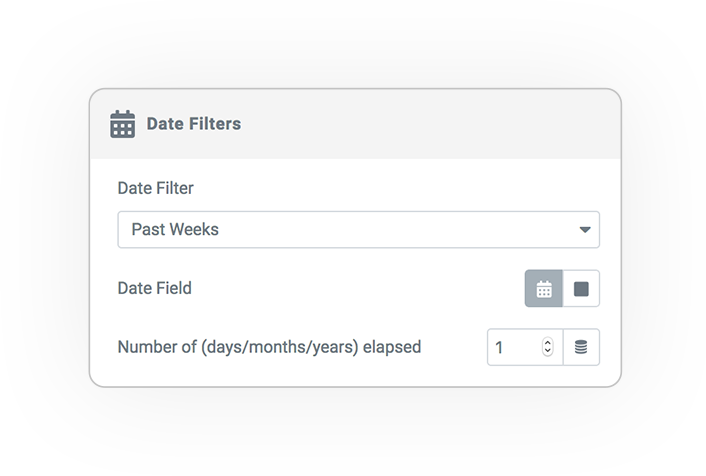Select the square stop option for Date Field

(x=581, y=289)
